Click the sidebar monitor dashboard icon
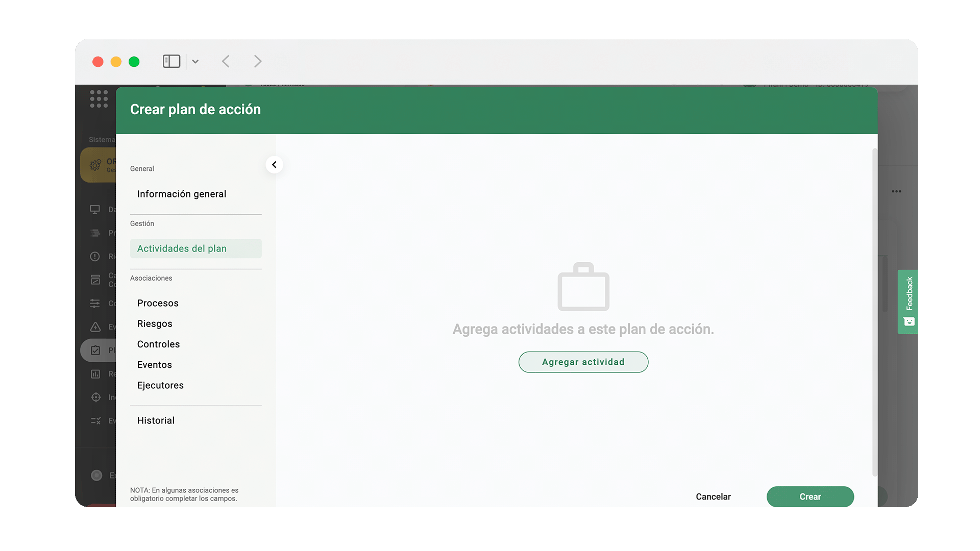This screenshot has height=551, width=980. click(x=95, y=209)
